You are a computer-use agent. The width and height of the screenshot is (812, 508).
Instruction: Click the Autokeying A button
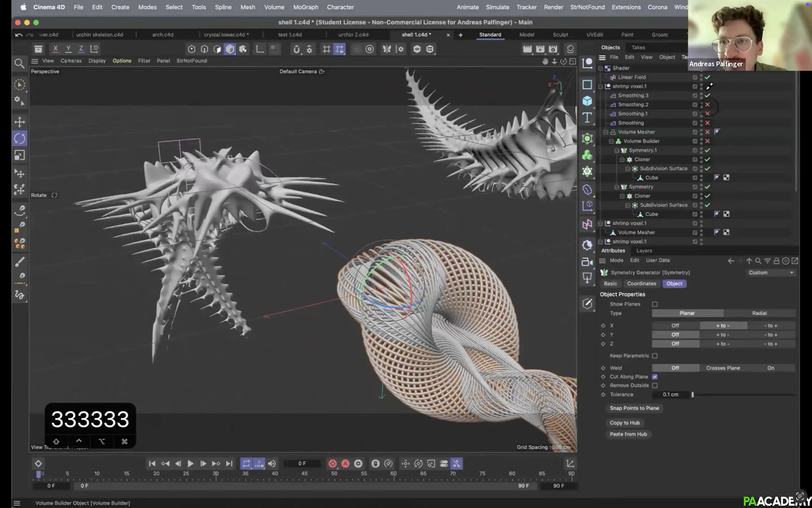345,464
